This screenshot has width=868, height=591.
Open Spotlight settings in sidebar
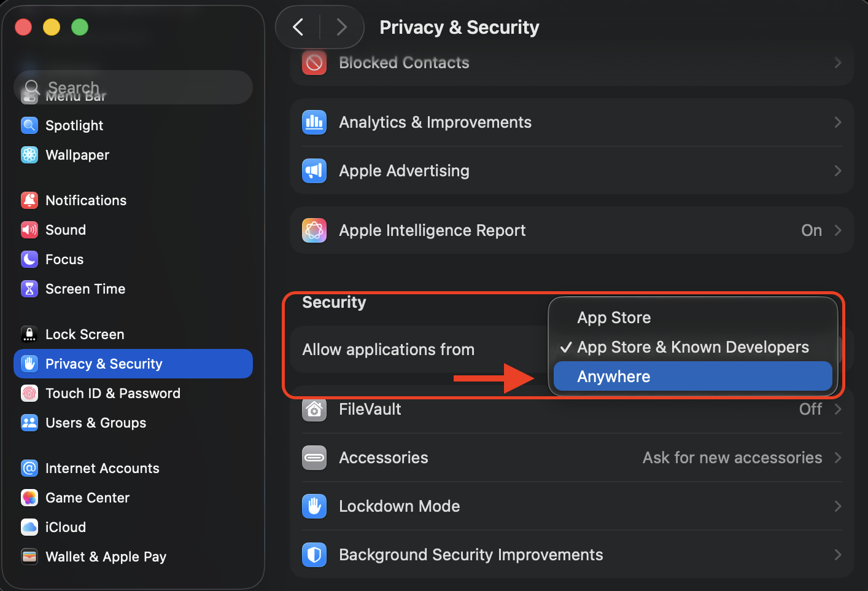(133, 125)
